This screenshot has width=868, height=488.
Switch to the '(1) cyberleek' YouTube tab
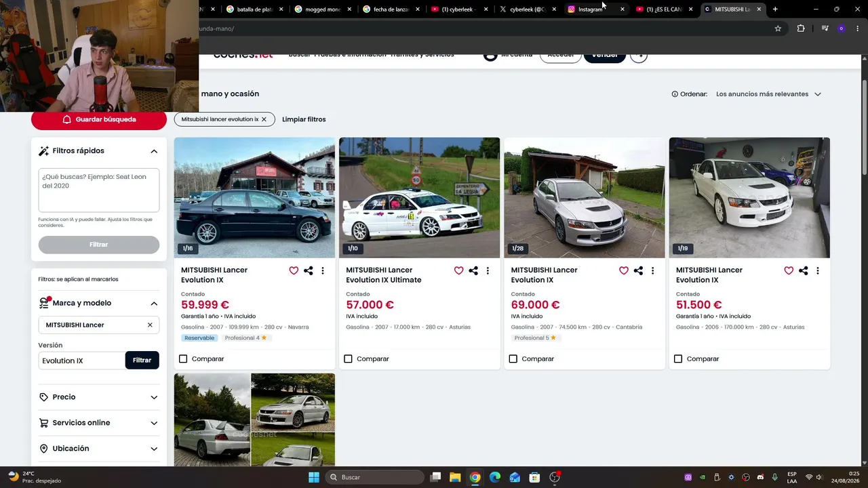[459, 9]
